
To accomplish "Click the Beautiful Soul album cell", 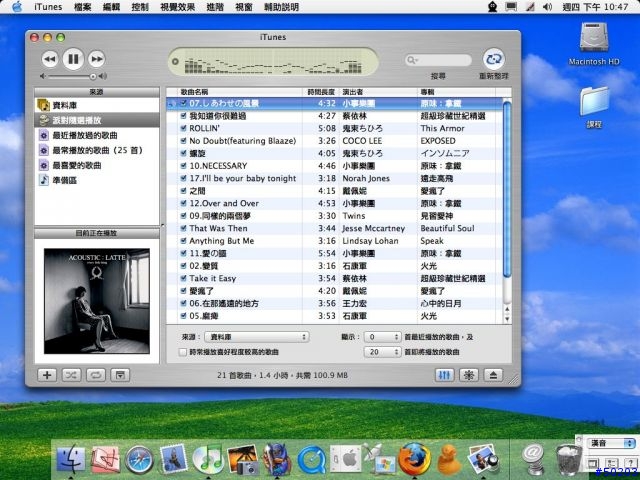I will [447, 228].
